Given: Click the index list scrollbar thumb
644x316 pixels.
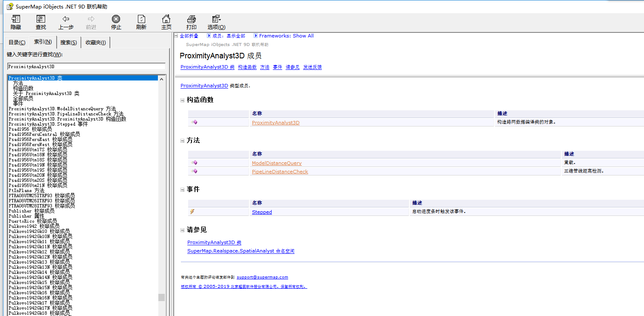Looking at the screenshot, I should tap(161, 297).
